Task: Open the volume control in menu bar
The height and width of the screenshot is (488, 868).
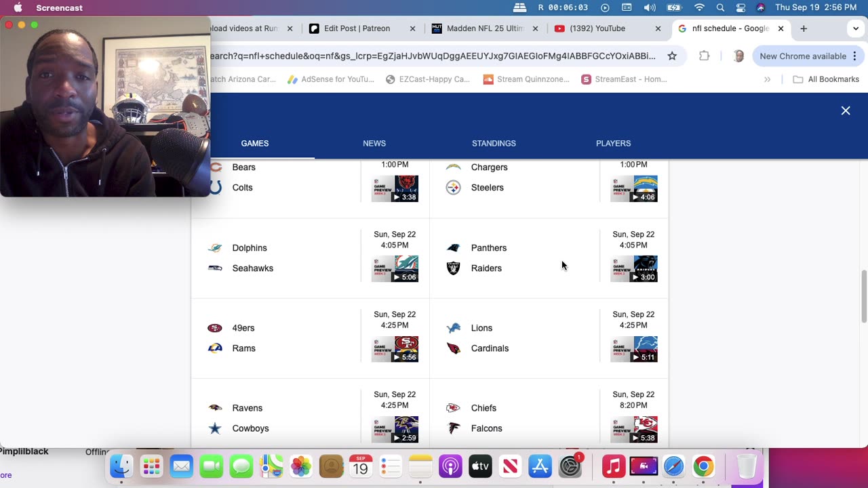Action: [650, 7]
